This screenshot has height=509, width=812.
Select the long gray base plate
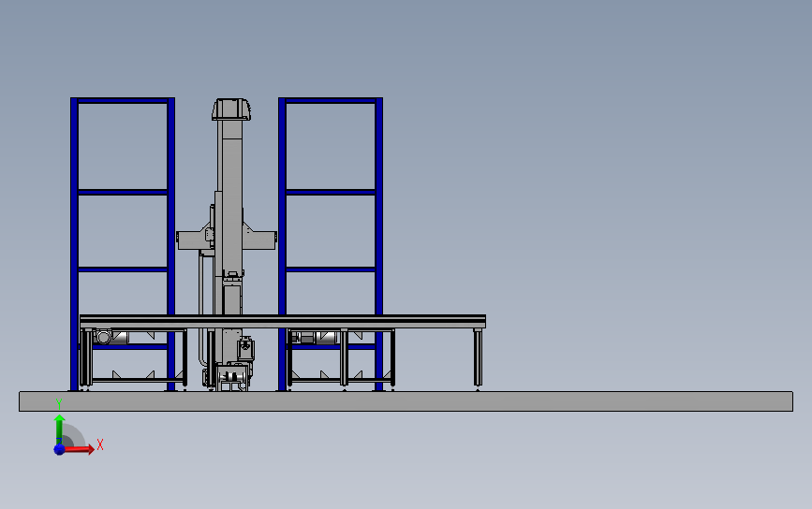pos(406,401)
